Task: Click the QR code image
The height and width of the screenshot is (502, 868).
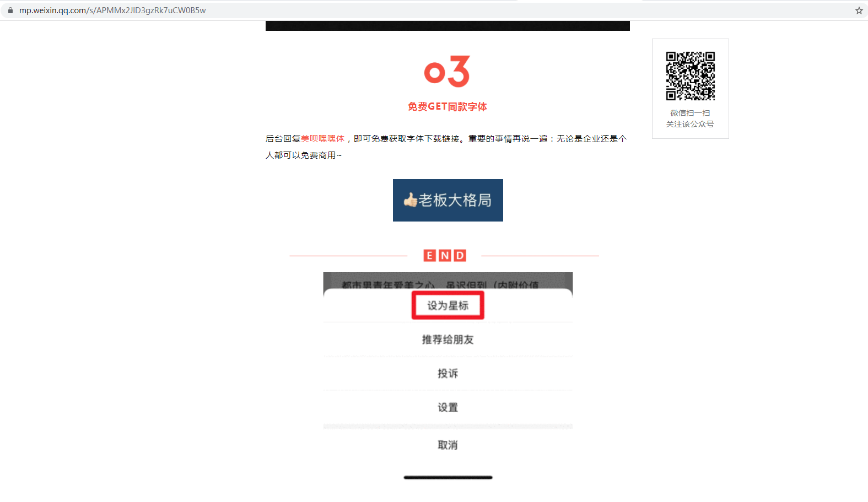Action: (x=690, y=76)
